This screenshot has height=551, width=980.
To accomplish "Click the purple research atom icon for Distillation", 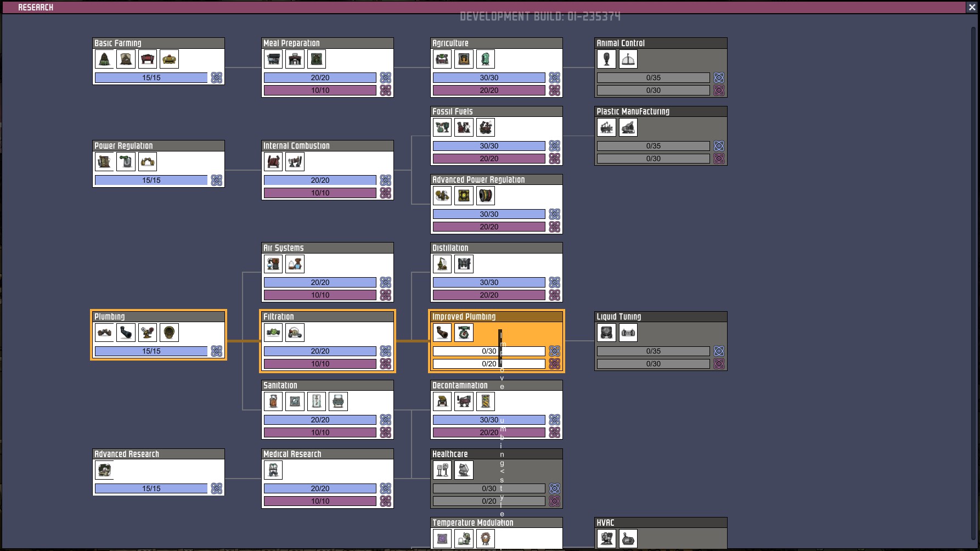I will (x=555, y=295).
